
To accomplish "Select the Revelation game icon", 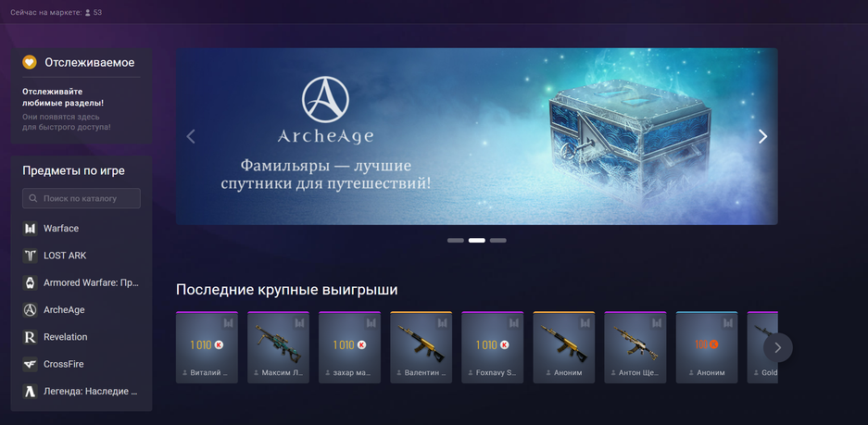I will click(x=30, y=337).
